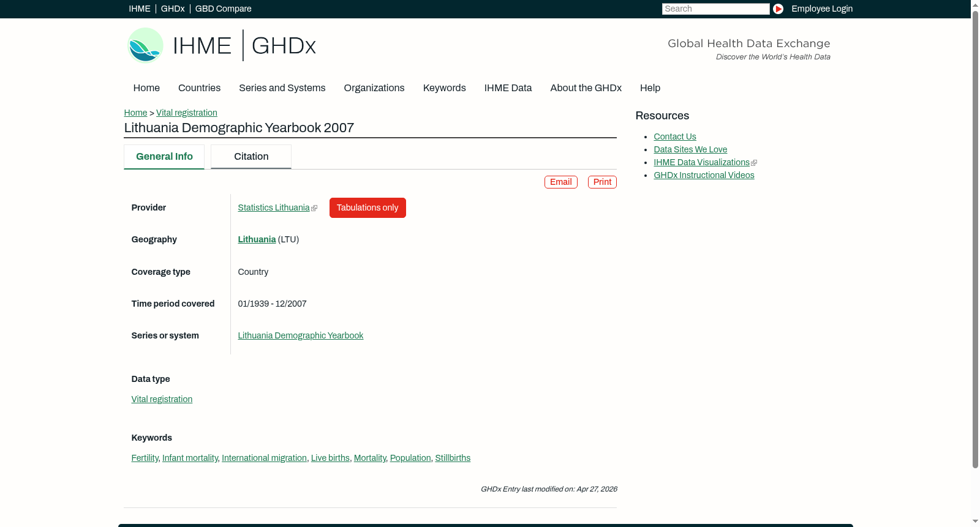Viewport: 980px width, 527px height.
Task: Click the scrollbar down arrow
Action: [975, 522]
